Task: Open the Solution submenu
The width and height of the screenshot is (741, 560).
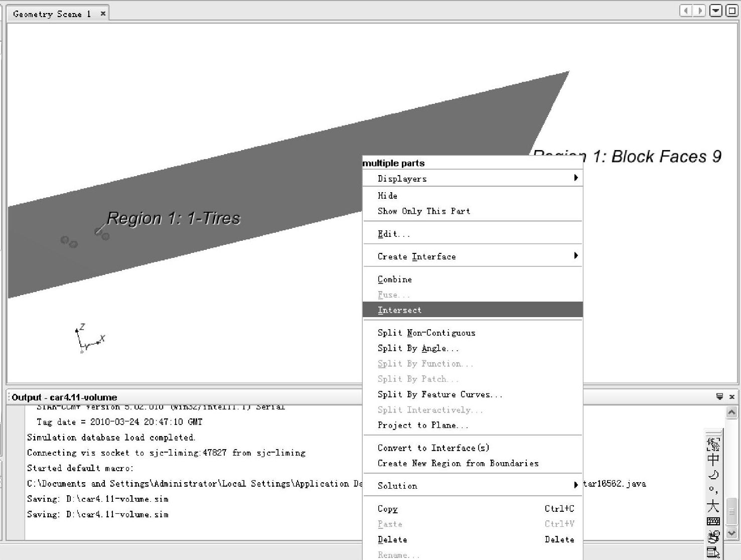Action: (x=473, y=486)
